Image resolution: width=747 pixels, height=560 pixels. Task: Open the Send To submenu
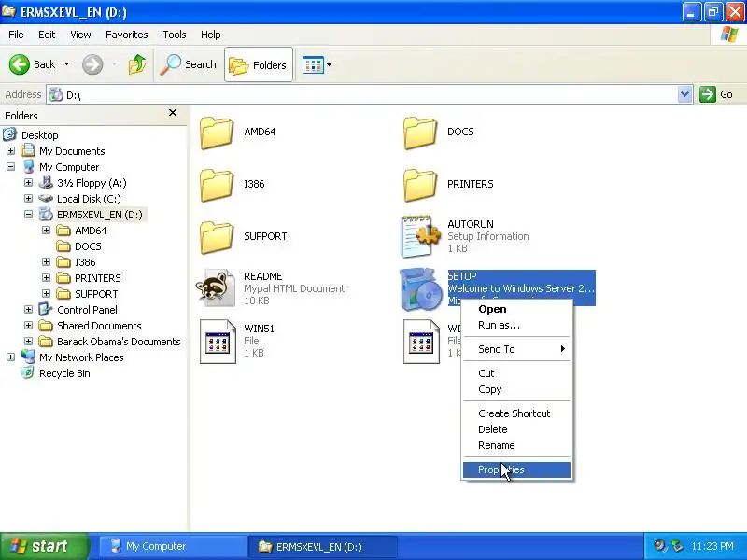pyautogui.click(x=516, y=349)
